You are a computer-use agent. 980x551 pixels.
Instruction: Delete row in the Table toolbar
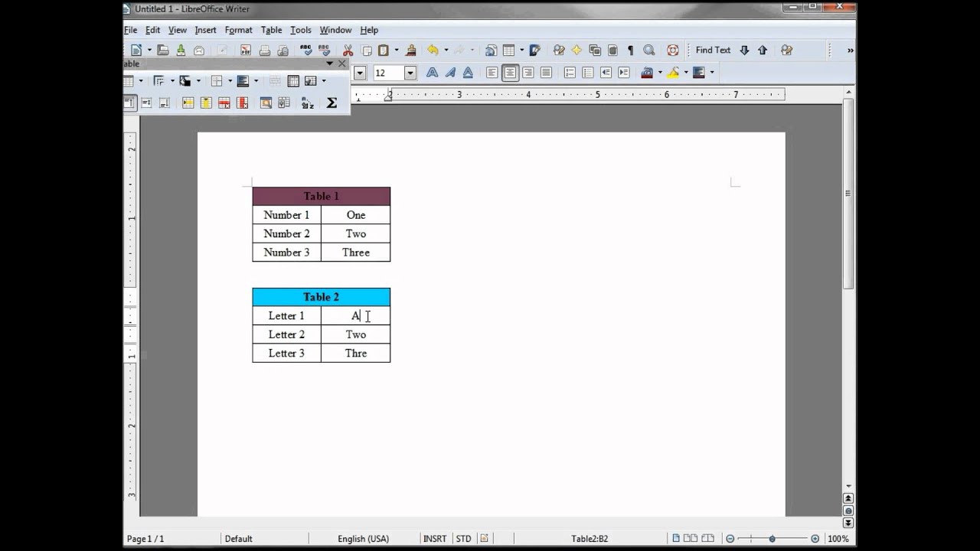click(224, 103)
